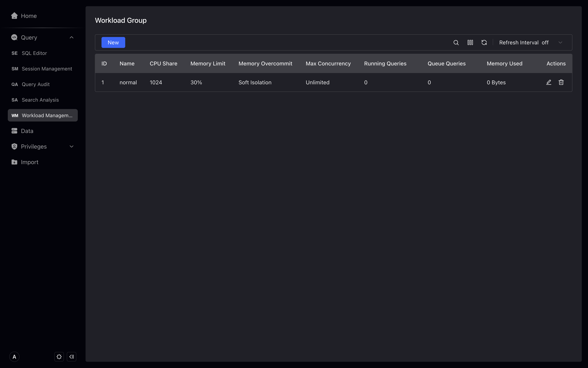The image size is (588, 368).
Task: Toggle light theme sun icon
Action: coord(59,357)
